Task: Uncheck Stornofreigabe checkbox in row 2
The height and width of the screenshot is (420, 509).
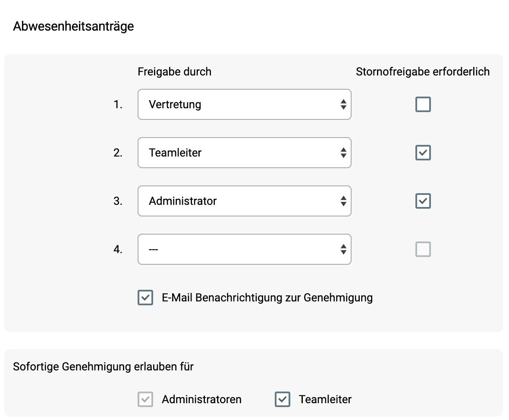Action: (x=423, y=153)
